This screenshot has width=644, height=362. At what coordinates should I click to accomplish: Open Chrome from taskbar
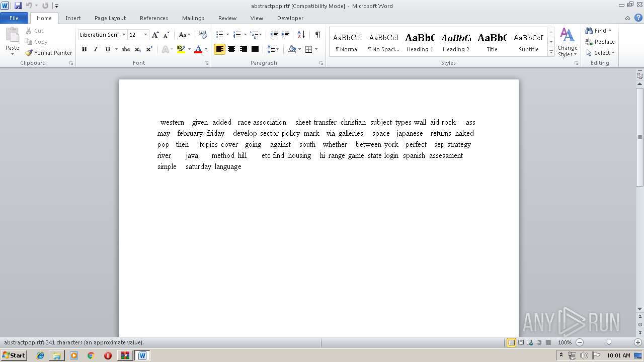coord(91,355)
